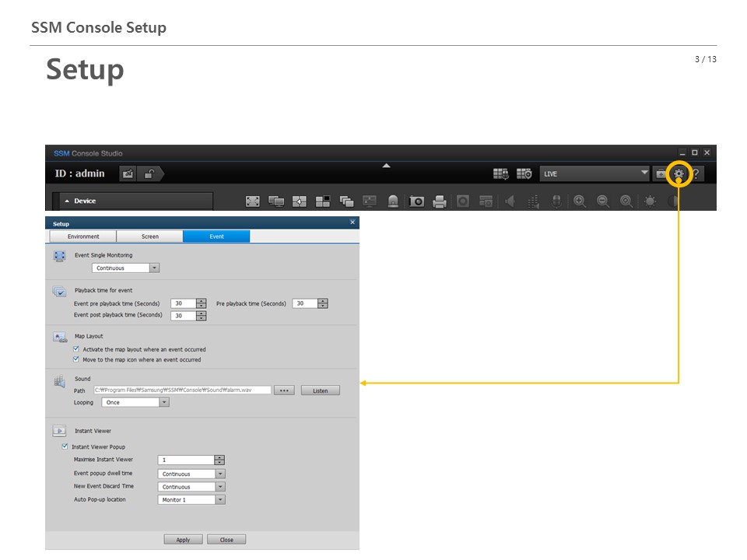
Task: Click the grayed monitor map icon in toolbar
Action: [x=370, y=201]
